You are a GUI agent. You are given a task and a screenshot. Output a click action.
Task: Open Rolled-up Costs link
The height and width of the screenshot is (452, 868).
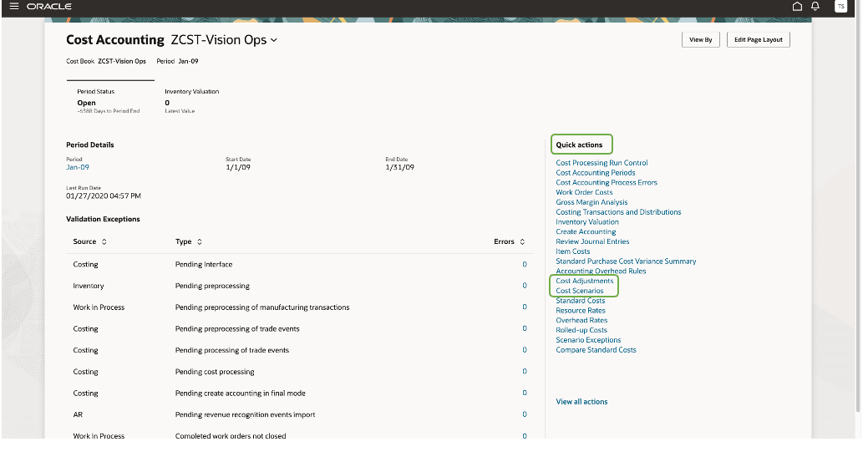(581, 330)
